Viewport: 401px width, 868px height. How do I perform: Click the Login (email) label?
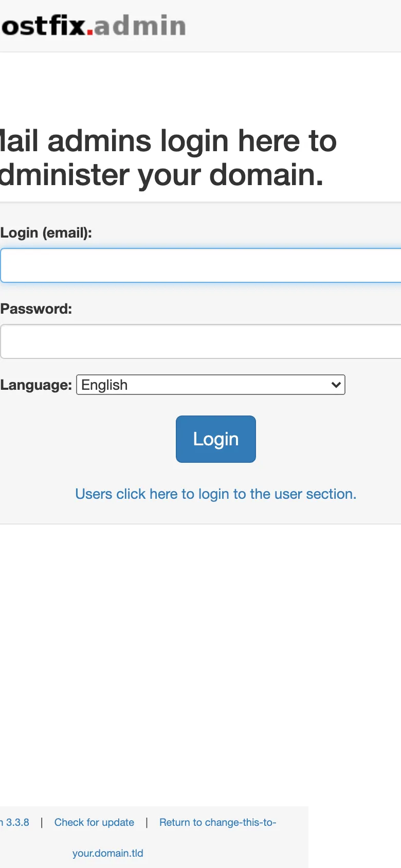click(46, 232)
